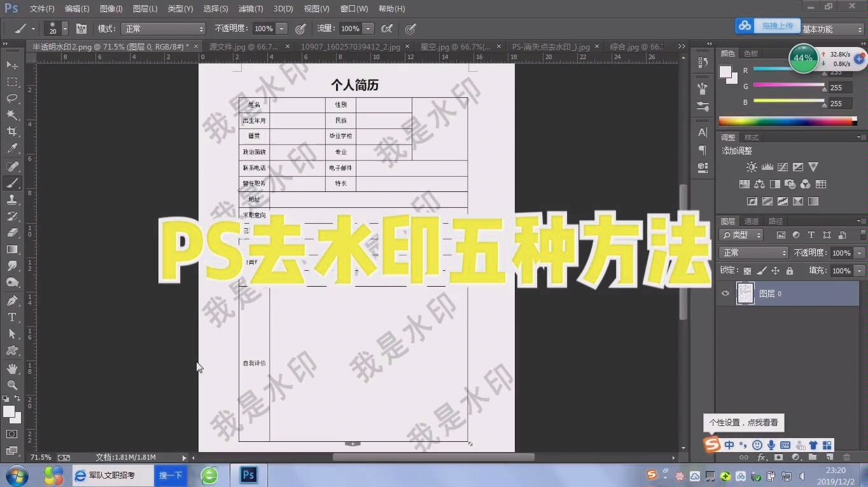
Task: Add a Curves adjustment
Action: 782,167
